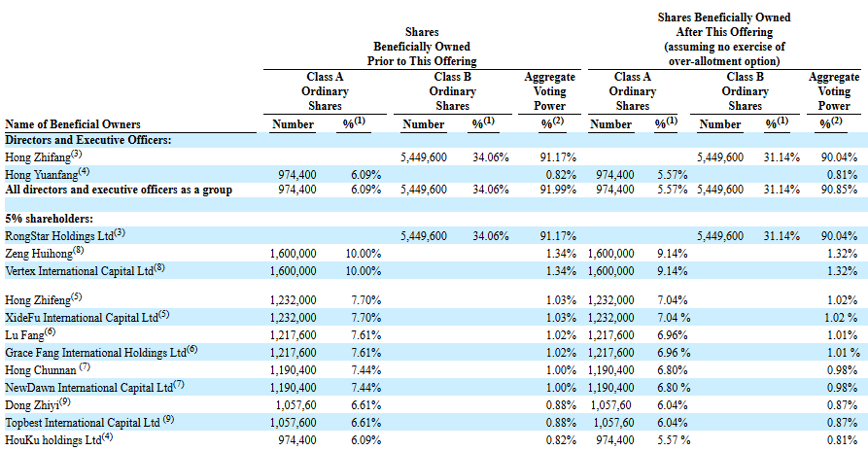This screenshot has width=868, height=451.
Task: Click XideFu International's 7.04 % after-offering percentage
Action: coord(674,318)
